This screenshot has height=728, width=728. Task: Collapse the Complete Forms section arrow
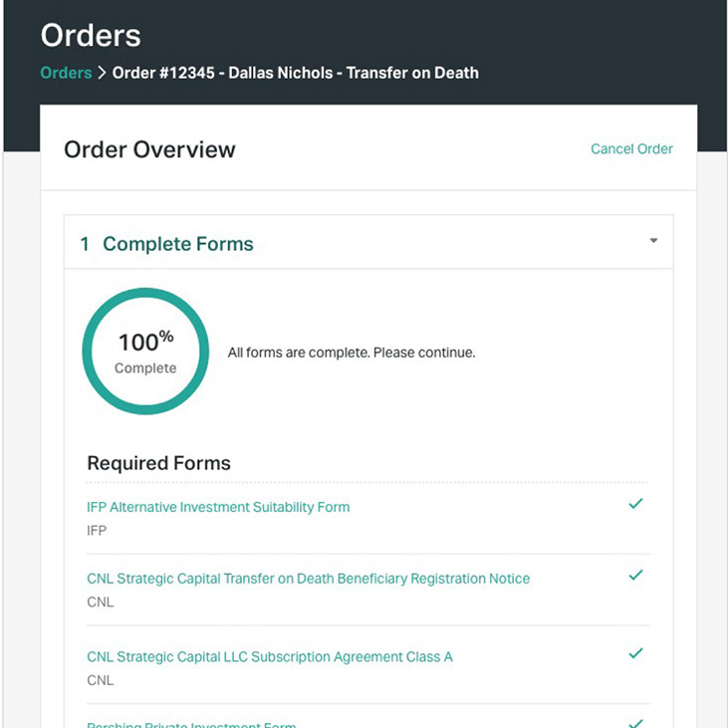tap(653, 240)
